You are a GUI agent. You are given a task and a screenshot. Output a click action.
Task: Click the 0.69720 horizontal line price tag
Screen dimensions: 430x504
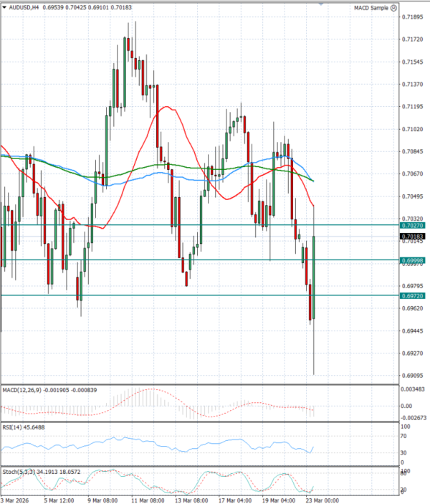413,295
